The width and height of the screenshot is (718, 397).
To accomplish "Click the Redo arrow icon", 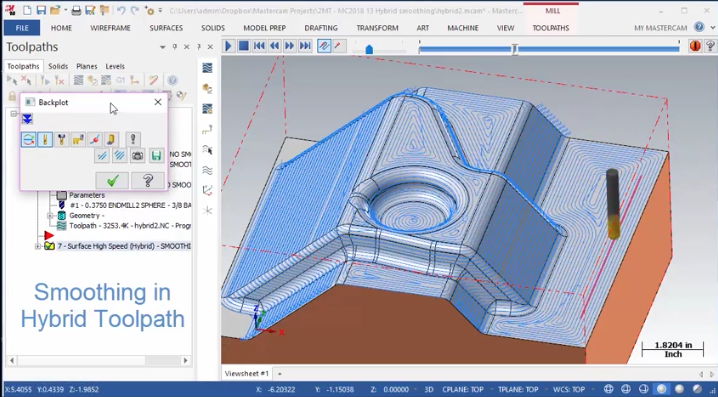I will click(135, 10).
